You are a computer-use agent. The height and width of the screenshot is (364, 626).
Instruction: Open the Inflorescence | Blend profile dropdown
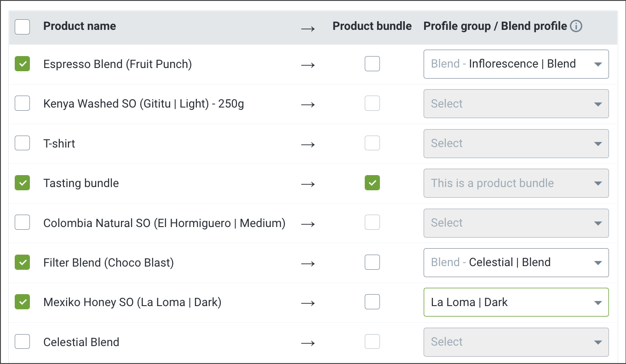click(516, 64)
